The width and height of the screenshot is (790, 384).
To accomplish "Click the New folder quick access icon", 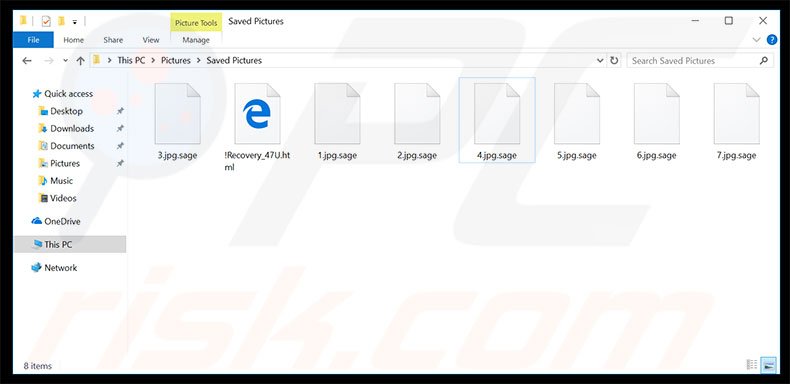I will pyautogui.click(x=61, y=21).
